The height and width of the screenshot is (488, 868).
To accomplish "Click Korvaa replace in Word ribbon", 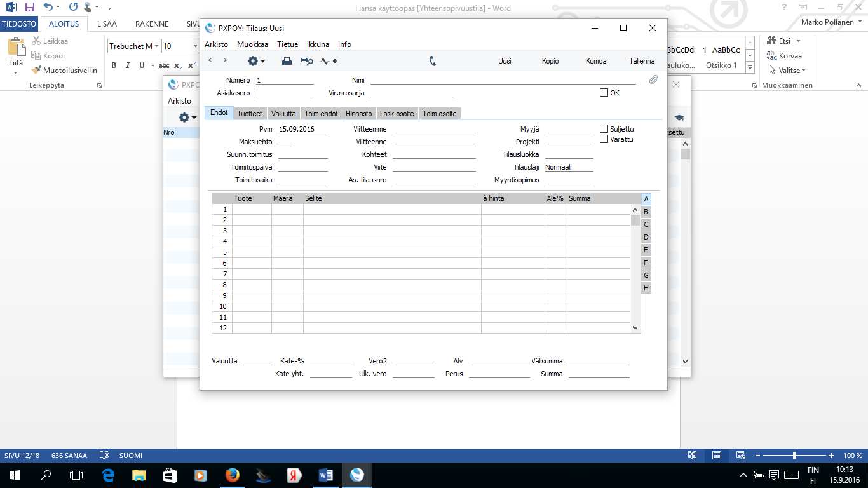I will [x=785, y=56].
